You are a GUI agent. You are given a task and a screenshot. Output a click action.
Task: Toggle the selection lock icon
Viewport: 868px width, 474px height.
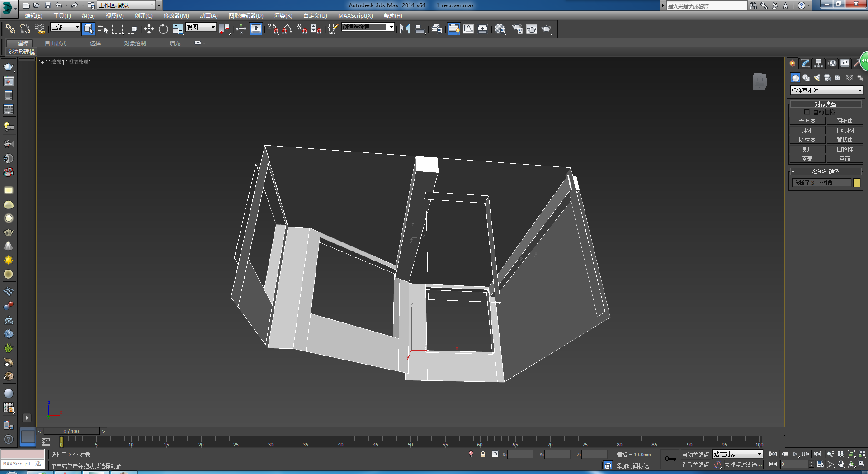pyautogui.click(x=483, y=454)
